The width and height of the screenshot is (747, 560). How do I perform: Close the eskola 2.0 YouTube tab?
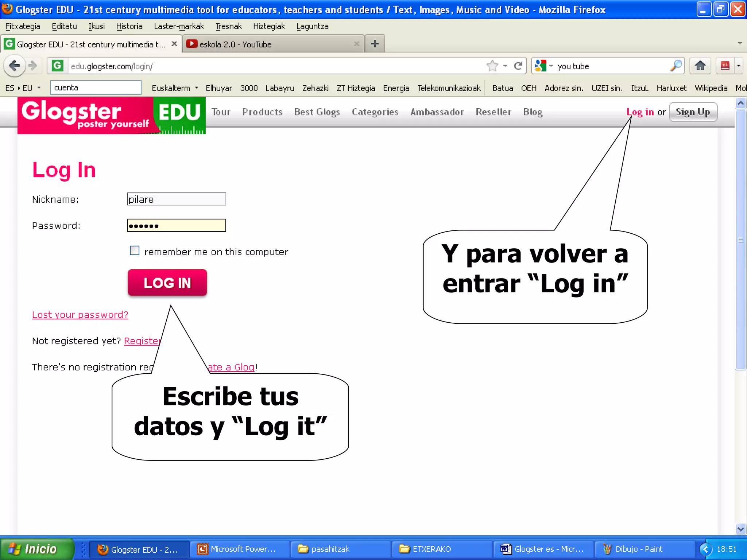click(357, 44)
